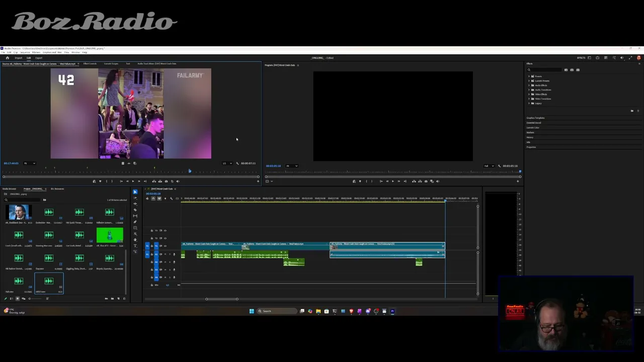Open Source monitor settings wrench
The width and height of the screenshot is (644, 362).
click(237, 163)
